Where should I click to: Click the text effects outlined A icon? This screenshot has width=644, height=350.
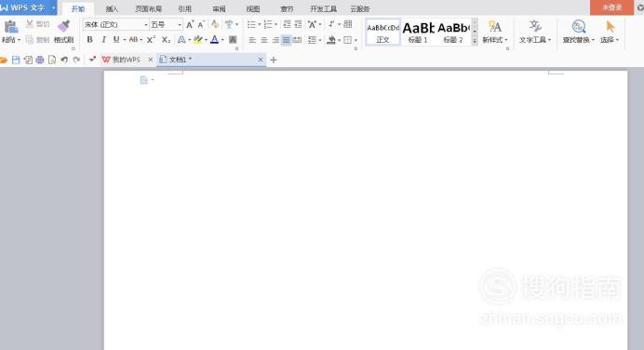click(181, 39)
